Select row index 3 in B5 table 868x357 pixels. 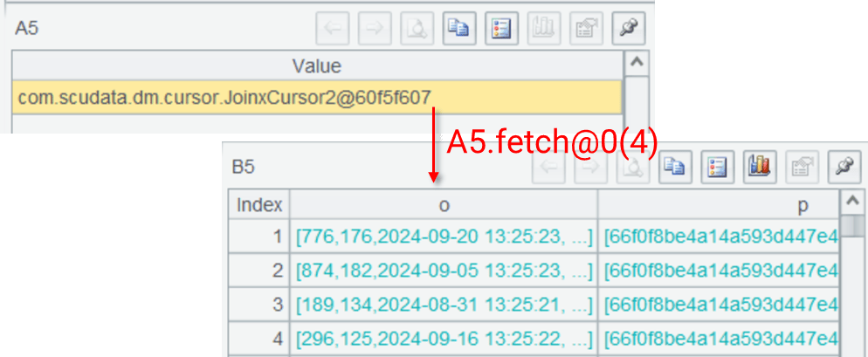coord(259,305)
